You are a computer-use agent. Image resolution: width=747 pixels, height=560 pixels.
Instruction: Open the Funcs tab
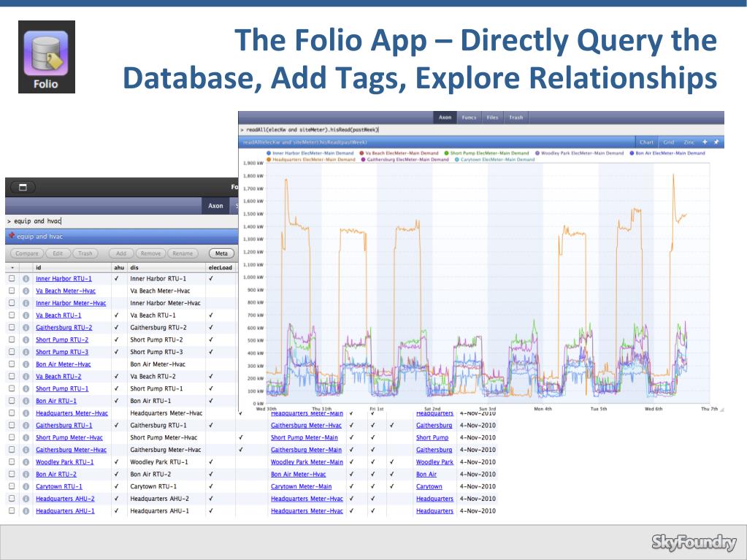point(469,117)
